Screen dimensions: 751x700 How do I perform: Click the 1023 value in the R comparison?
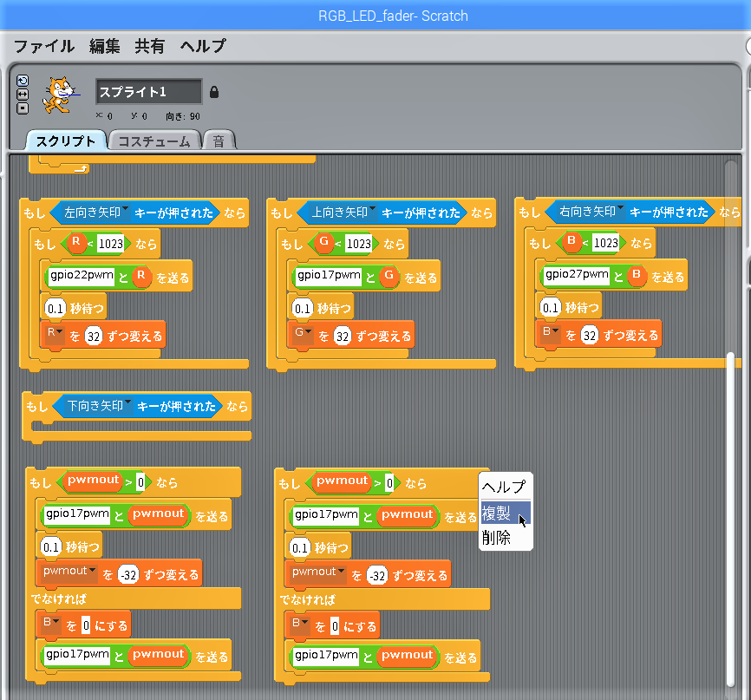[x=111, y=244]
